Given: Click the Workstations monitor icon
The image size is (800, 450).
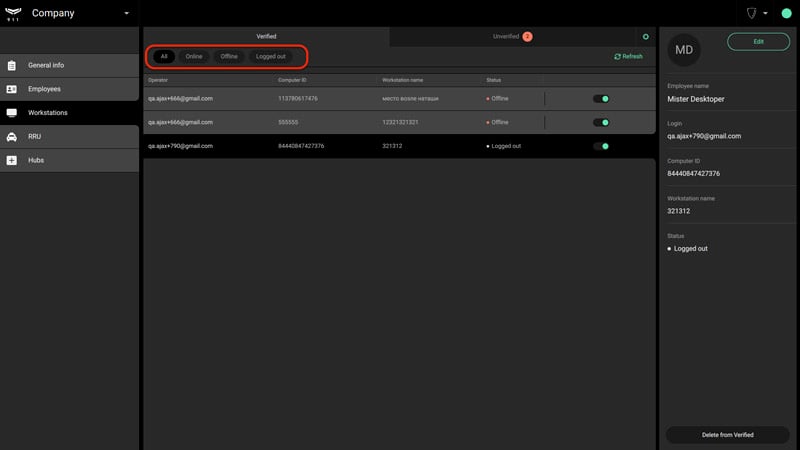Looking at the screenshot, I should click(x=12, y=113).
